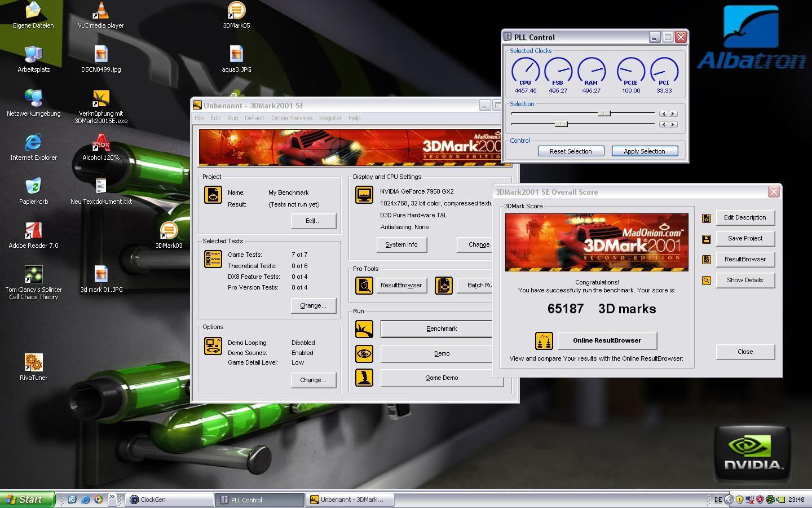This screenshot has height=508, width=812.
Task: Click Edit Description in the score dialog
Action: 745,217
